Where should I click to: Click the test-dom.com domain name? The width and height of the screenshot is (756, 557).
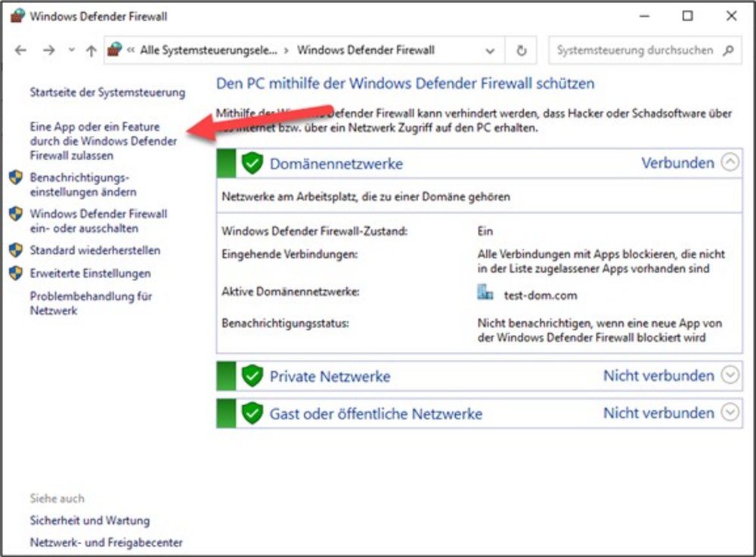point(541,296)
